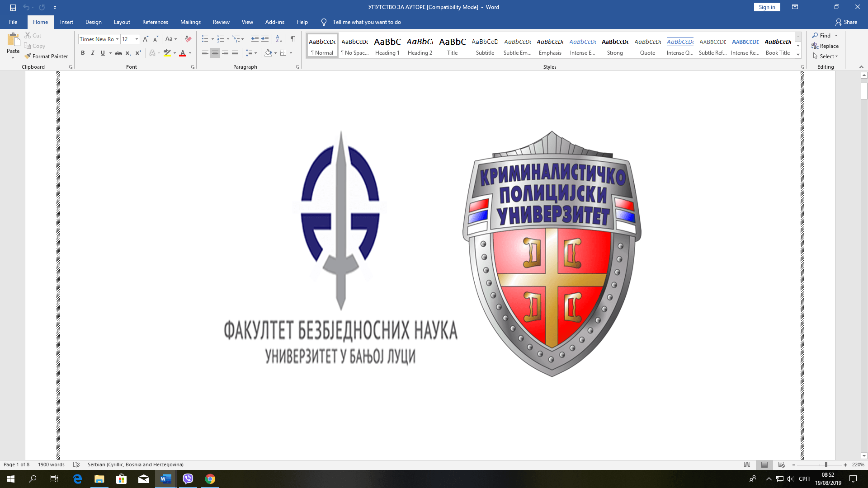Toggle Bold formatting
This screenshot has width=868, height=488.
(x=83, y=53)
